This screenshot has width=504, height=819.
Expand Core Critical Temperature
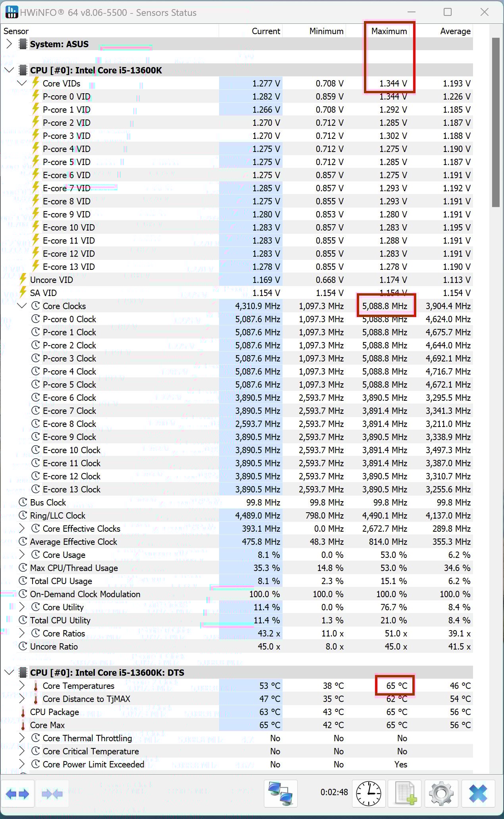(22, 751)
